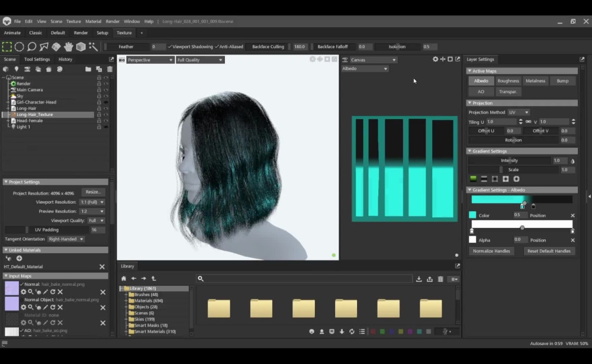Viewport: 592px width, 364px height.
Task: Click the cyan Color swatch in Gradient Settings
Action: (x=472, y=215)
